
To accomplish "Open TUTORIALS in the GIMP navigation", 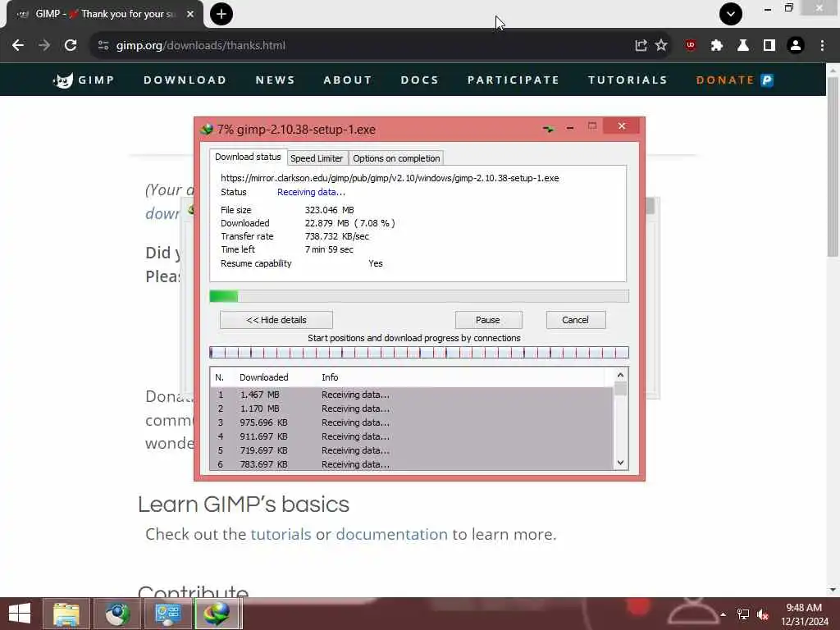I will point(628,80).
